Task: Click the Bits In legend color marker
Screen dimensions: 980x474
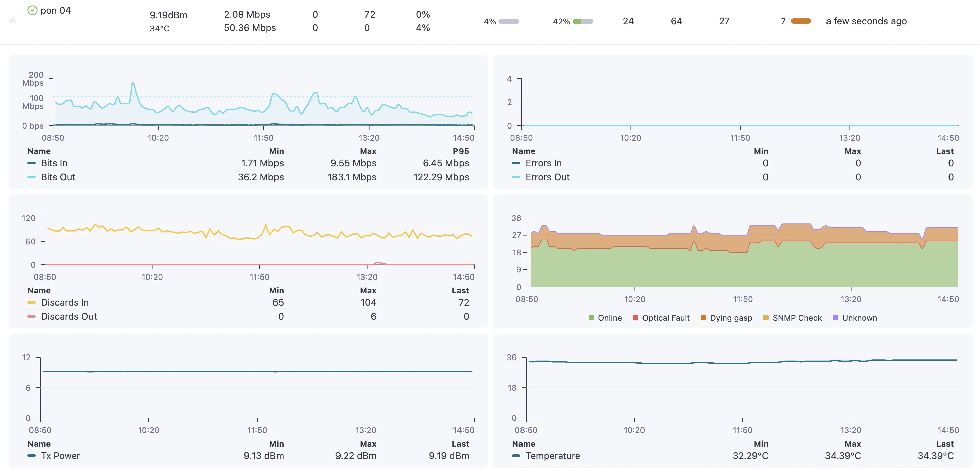Action: coord(32,163)
